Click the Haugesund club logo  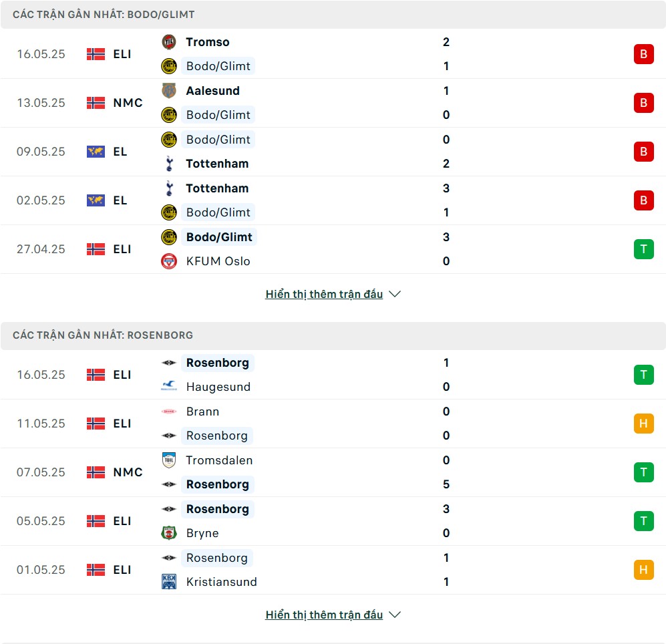click(x=169, y=386)
